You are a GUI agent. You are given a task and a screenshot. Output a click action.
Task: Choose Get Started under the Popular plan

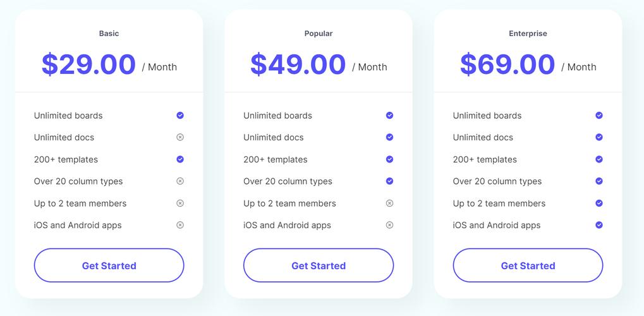coord(319,265)
